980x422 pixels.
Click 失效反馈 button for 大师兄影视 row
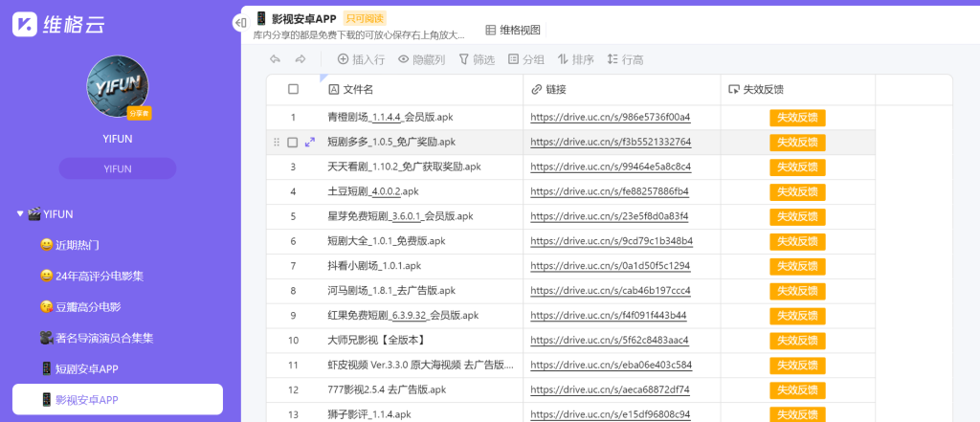[x=797, y=341]
